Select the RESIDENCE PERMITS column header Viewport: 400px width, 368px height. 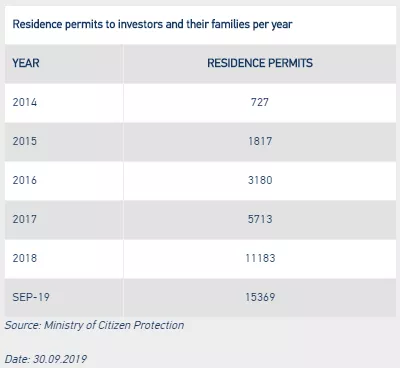(x=260, y=63)
